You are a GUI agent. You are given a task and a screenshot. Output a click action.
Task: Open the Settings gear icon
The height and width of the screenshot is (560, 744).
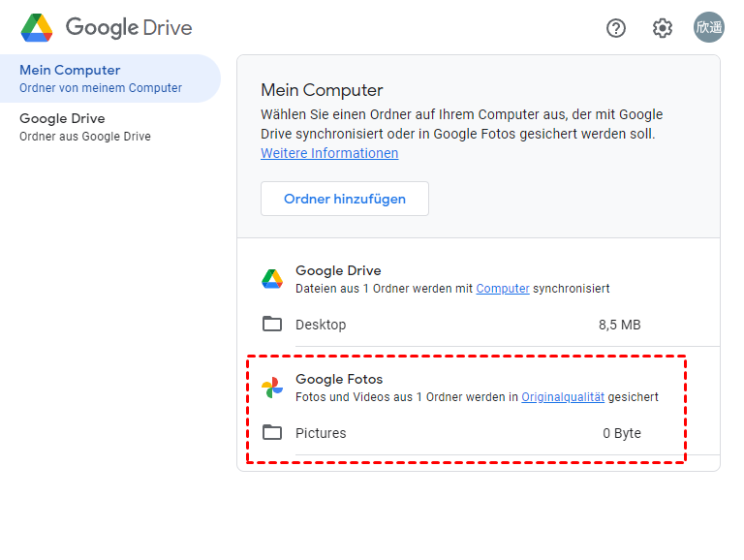663,28
